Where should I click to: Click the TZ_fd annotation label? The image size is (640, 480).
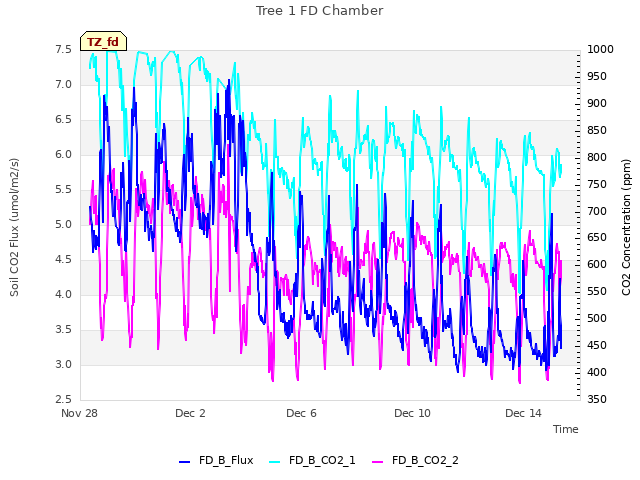tap(103, 41)
